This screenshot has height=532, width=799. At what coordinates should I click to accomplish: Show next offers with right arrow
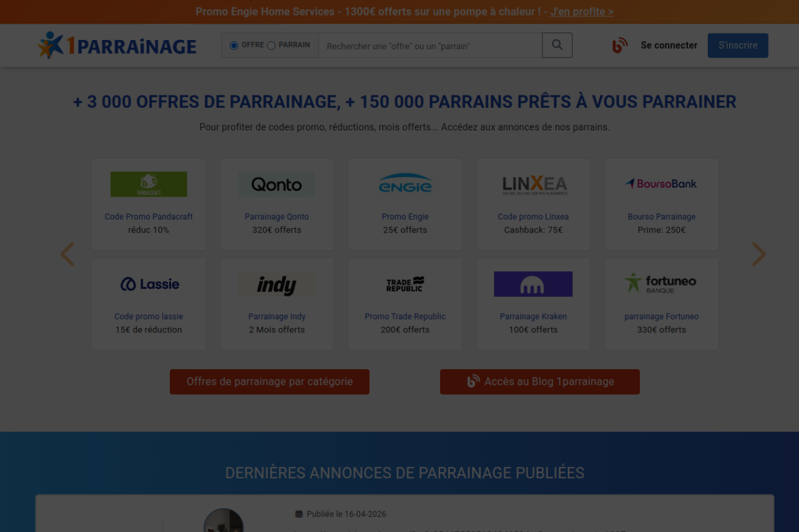coord(758,254)
